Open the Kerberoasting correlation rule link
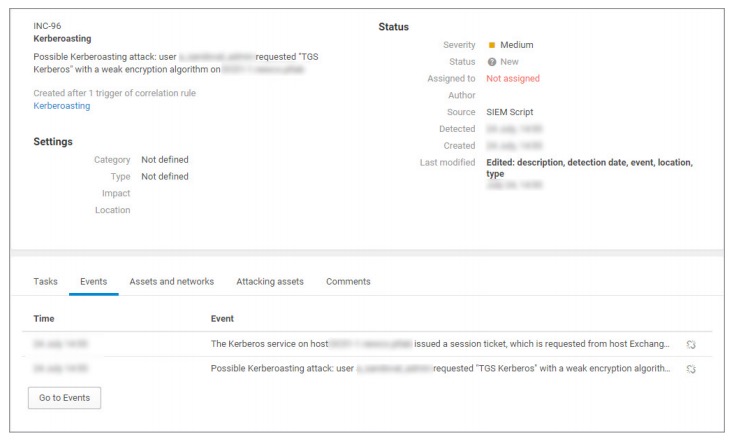 [62, 105]
